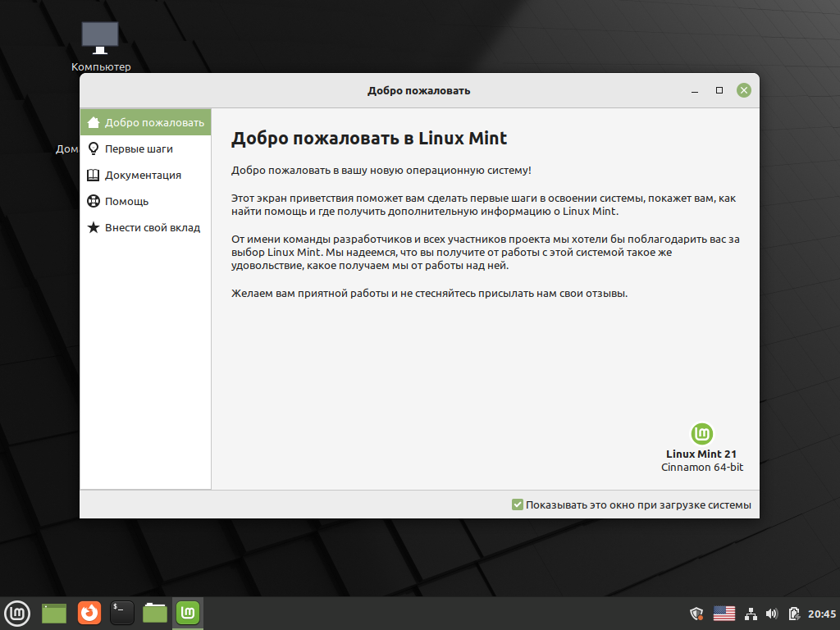This screenshot has height=630, width=840.
Task: Click the star icon for contributing
Action: pos(94,227)
